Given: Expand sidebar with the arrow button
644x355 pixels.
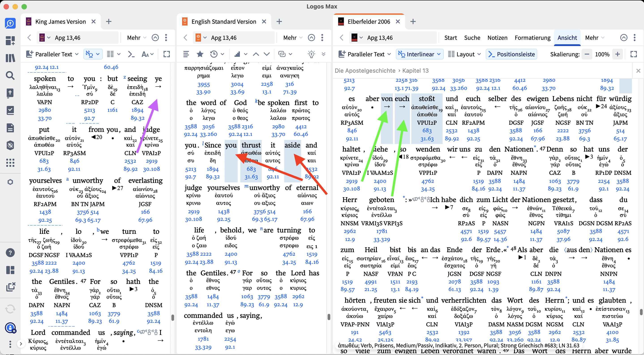Looking at the screenshot, I should 21,344.
